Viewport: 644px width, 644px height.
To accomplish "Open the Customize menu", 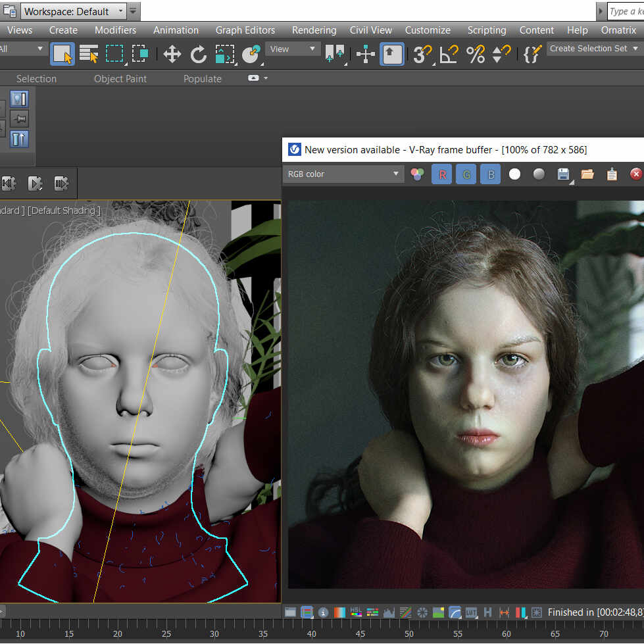I will coord(428,30).
